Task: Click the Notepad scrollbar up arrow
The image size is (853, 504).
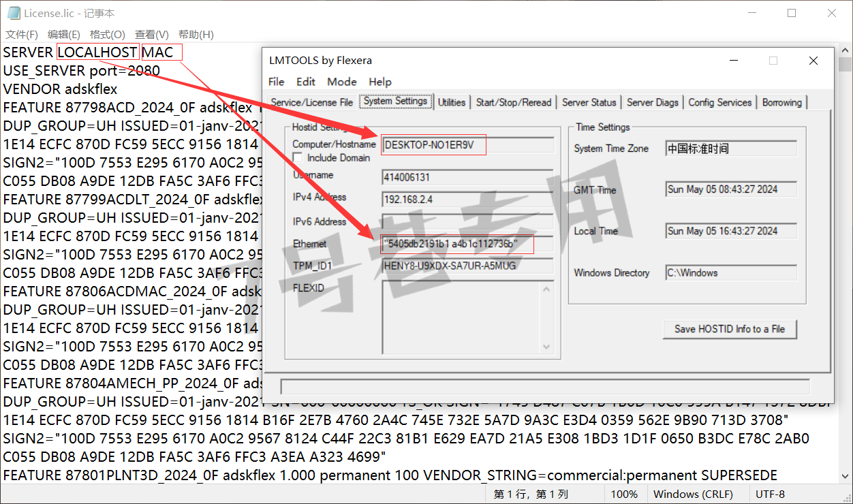Action: [846, 51]
